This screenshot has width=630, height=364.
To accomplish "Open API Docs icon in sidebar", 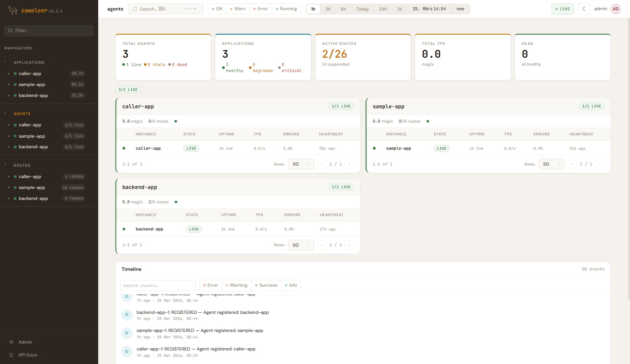I will coord(11,355).
